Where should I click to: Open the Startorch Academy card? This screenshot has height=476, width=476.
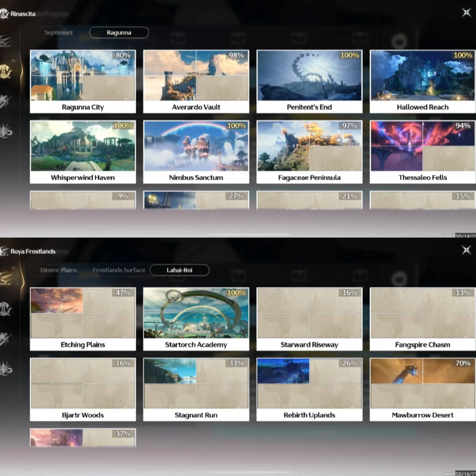pyautogui.click(x=196, y=319)
